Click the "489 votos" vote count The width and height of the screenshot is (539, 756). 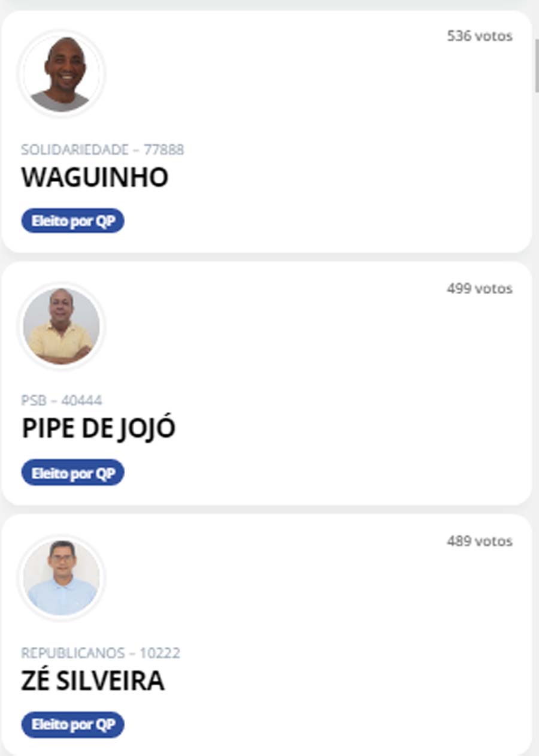pos(479,542)
